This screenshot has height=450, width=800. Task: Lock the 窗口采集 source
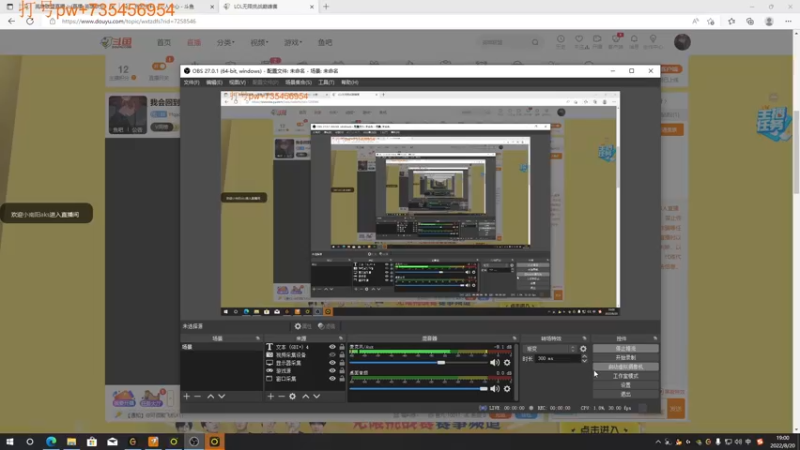point(342,379)
